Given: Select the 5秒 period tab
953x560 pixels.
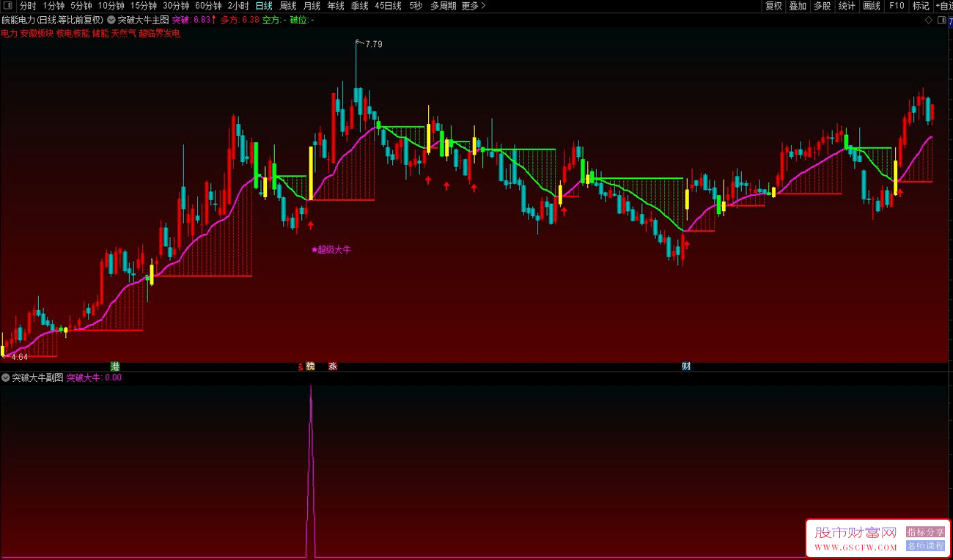Looking at the screenshot, I should 416,6.
